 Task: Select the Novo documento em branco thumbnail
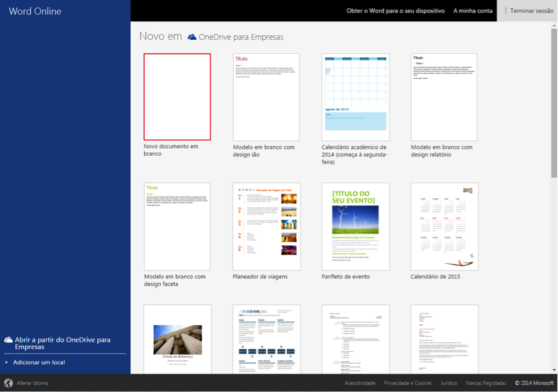177,96
